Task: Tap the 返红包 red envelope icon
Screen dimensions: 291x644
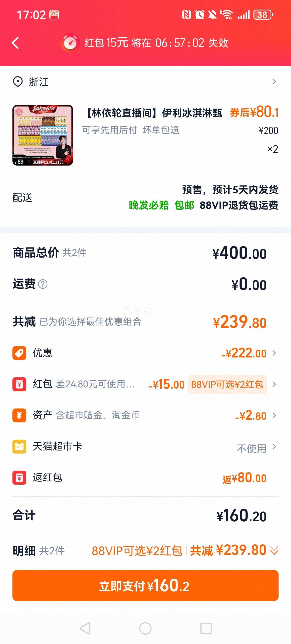Action: (x=19, y=478)
